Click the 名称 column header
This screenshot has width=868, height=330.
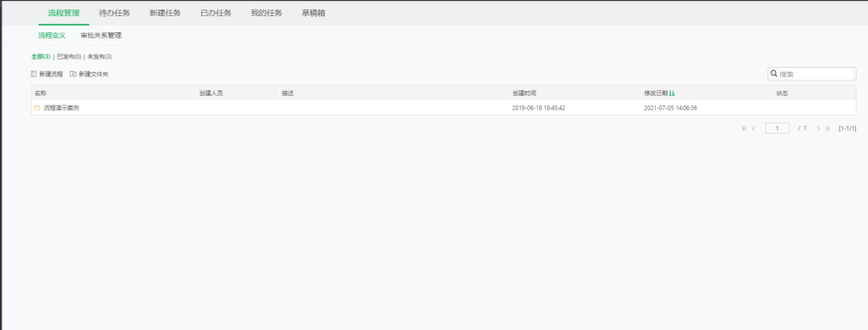pos(113,93)
